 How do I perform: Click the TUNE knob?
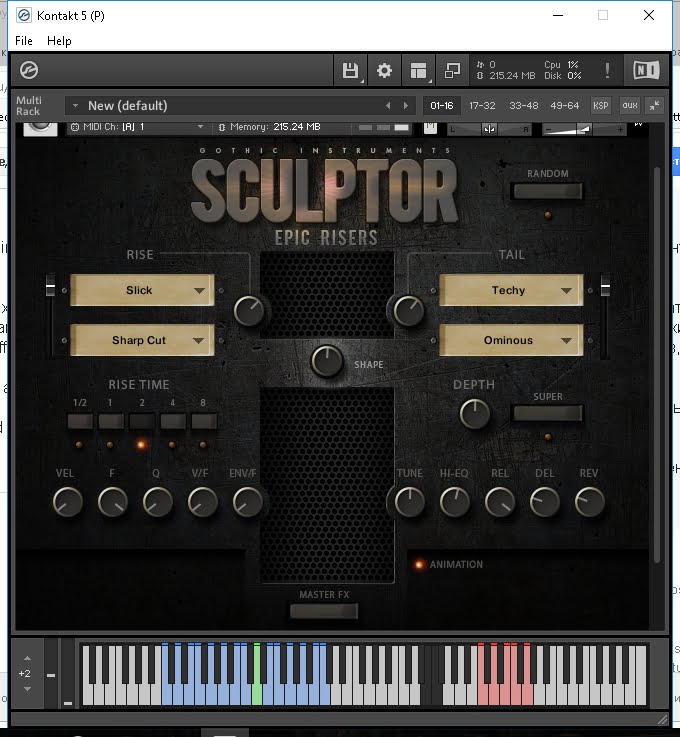(410, 502)
